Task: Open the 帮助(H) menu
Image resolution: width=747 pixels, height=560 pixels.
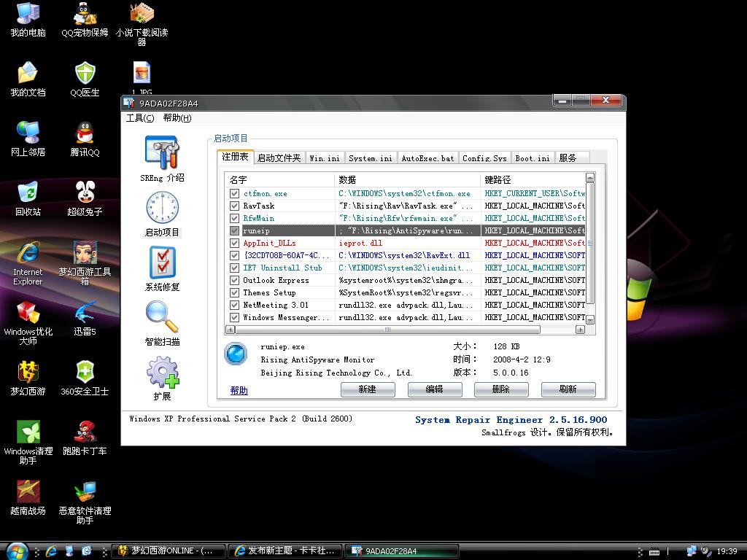Action: click(x=177, y=118)
